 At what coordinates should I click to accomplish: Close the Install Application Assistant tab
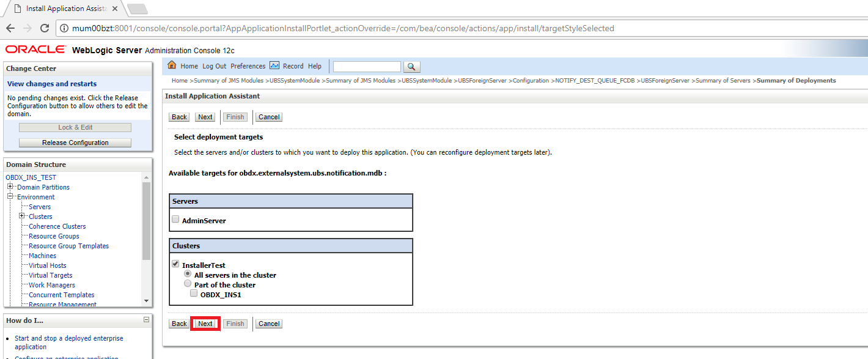(115, 9)
